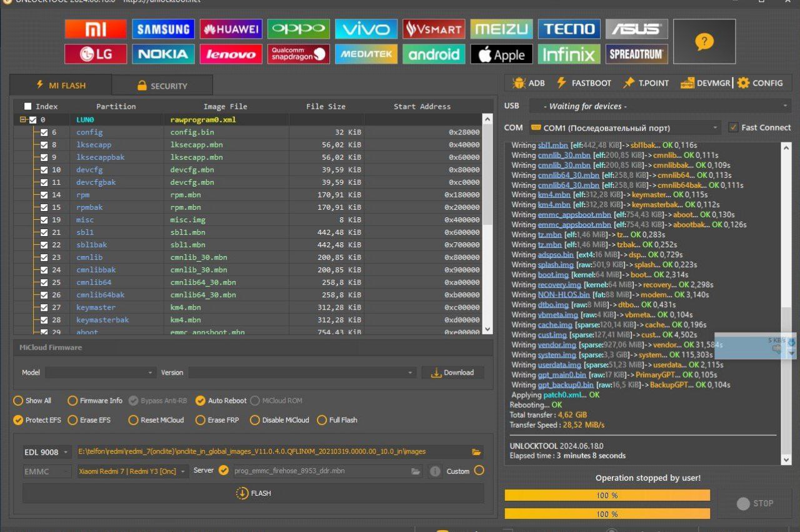Select the Nokia brand icon
This screenshot has width=800, height=532.
point(163,54)
